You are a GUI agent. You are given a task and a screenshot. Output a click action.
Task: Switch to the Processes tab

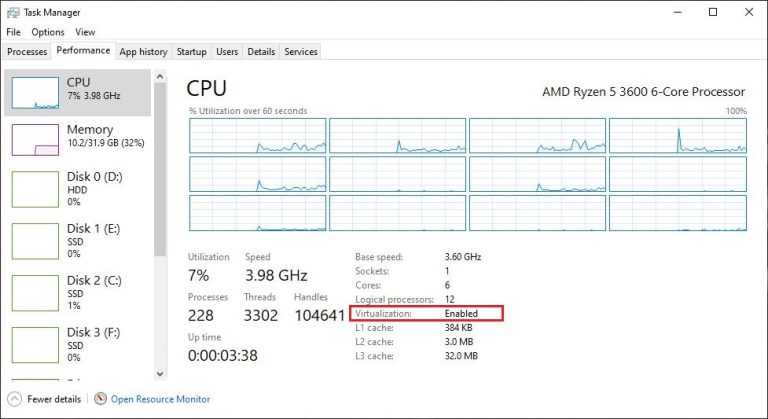(26, 51)
